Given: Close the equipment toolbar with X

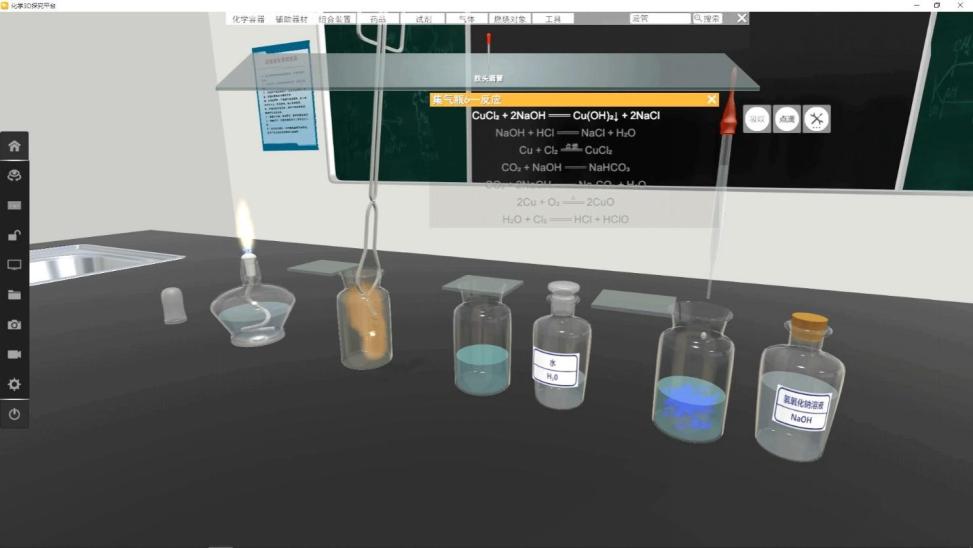Looking at the screenshot, I should (x=742, y=18).
